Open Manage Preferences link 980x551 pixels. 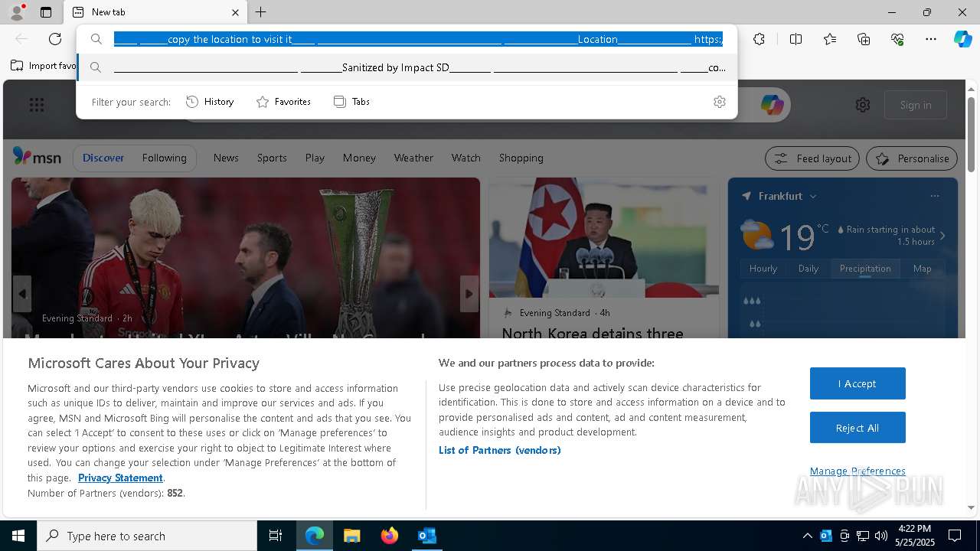coord(857,471)
